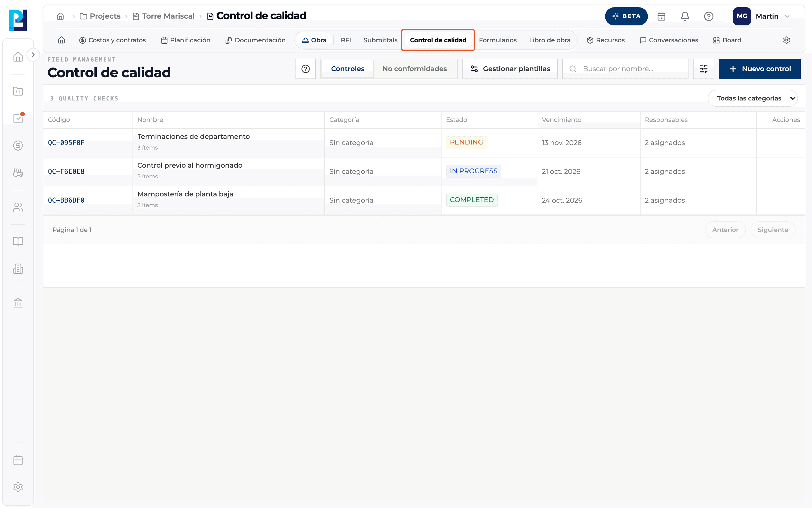Open the calendar icon in the header
812x508 pixels.
tap(661, 16)
